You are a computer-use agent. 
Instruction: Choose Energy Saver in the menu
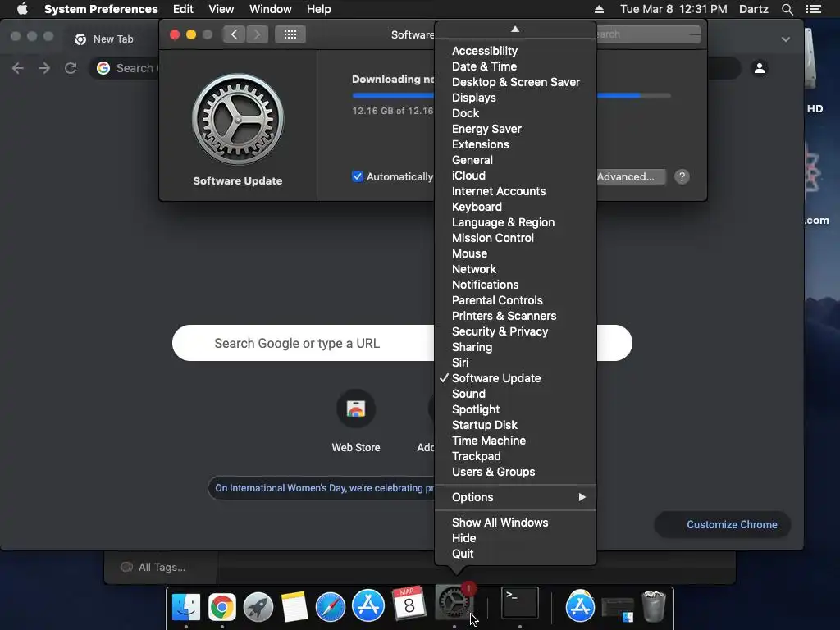515,129
